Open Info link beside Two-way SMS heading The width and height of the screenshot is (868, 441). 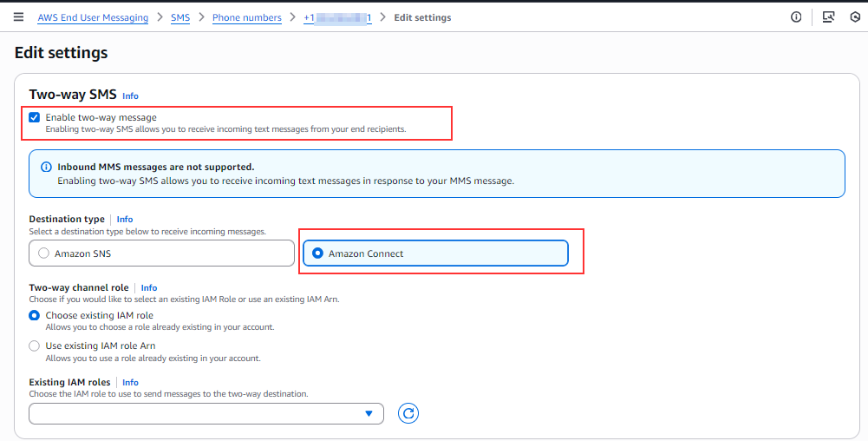click(x=130, y=96)
